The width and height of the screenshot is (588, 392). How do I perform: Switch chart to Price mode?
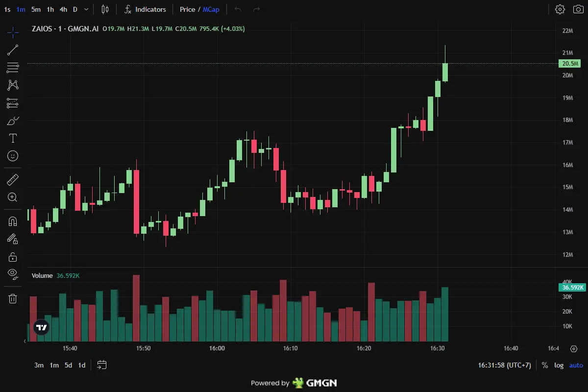[187, 9]
